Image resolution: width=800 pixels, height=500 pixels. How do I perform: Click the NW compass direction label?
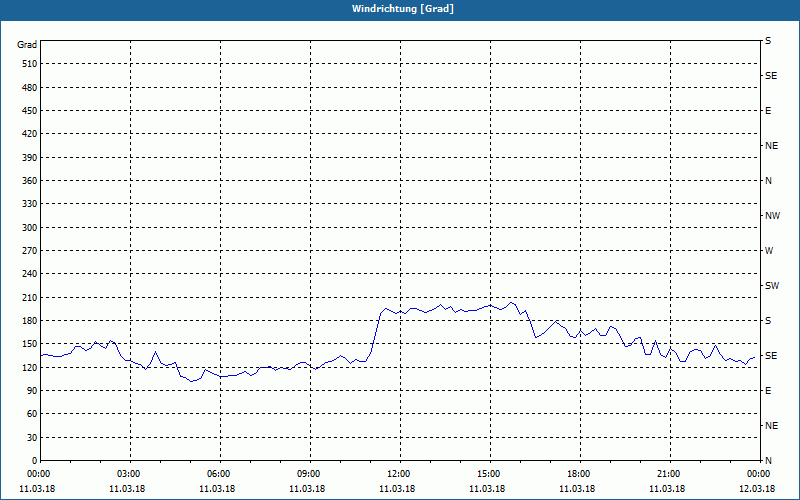[x=772, y=216]
